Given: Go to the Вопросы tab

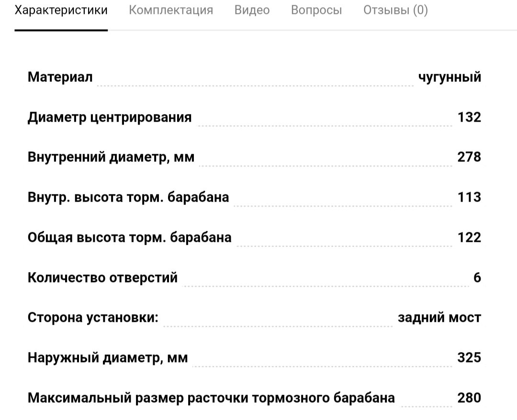Looking at the screenshot, I should (x=316, y=11).
